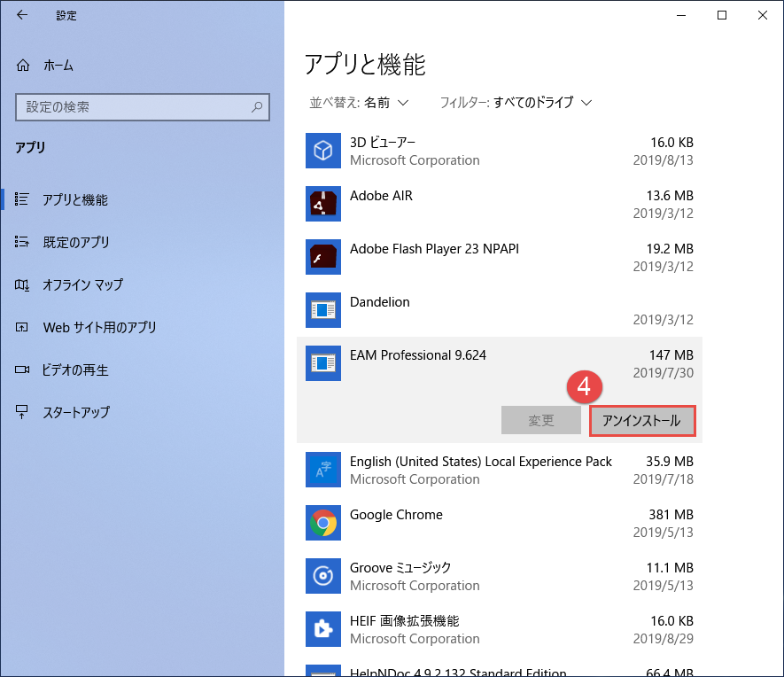Select the Adobe AIR entry

(500, 204)
